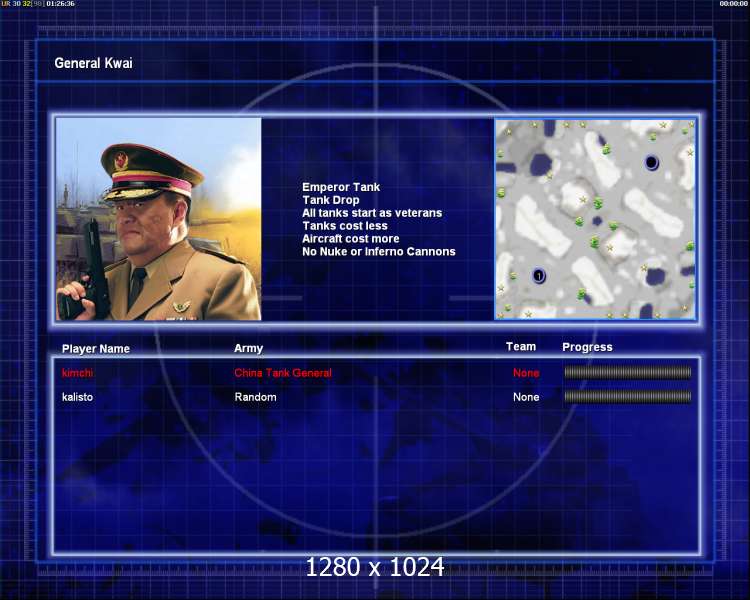This screenshot has width=750, height=600.
Task: Click the 00:00:00 counter at top-right
Action: point(733,4)
